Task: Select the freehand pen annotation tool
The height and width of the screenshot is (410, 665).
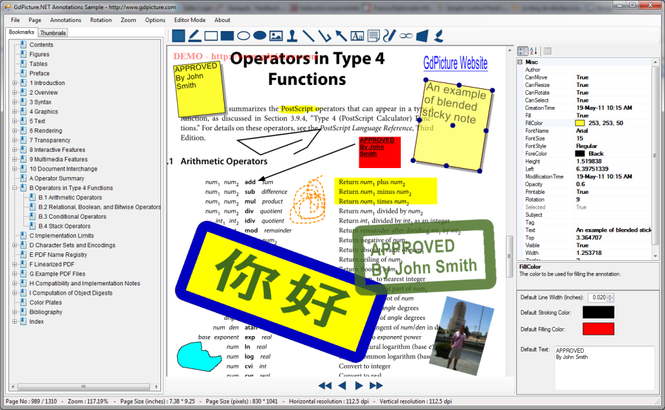Action: (x=389, y=36)
